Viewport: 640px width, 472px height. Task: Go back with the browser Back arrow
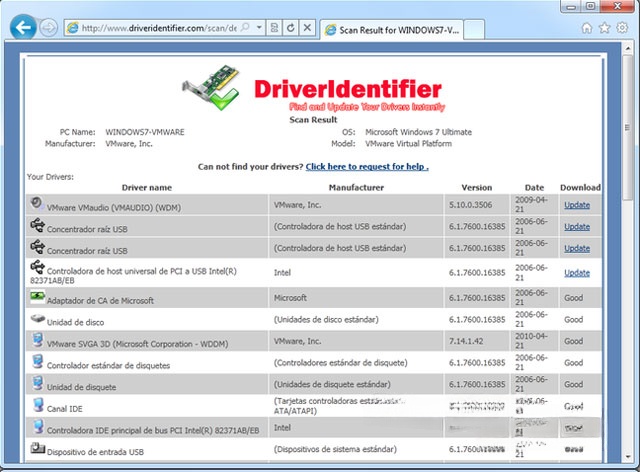23,28
